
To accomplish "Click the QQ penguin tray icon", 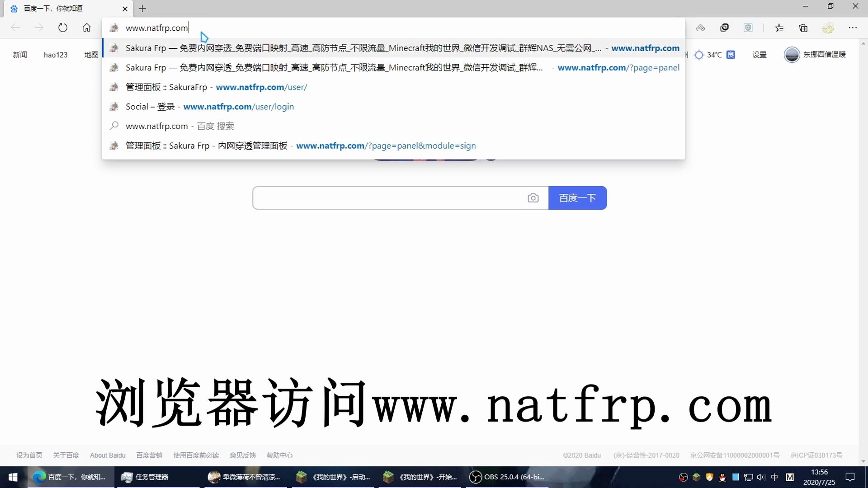I will coord(722,477).
